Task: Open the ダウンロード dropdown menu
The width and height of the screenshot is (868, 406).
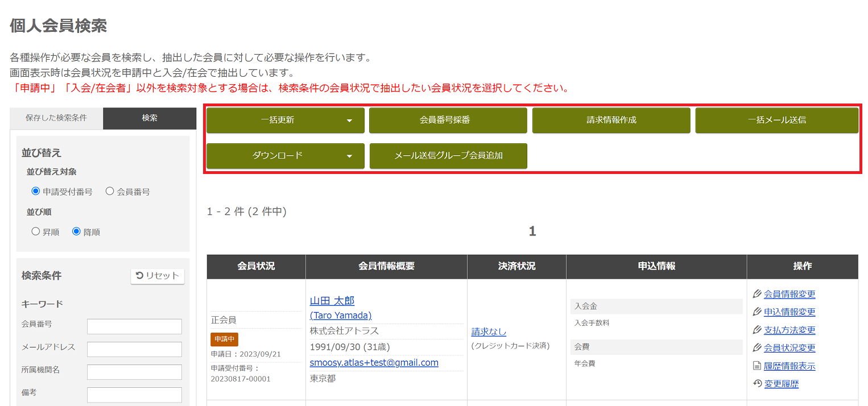Action: click(x=285, y=156)
